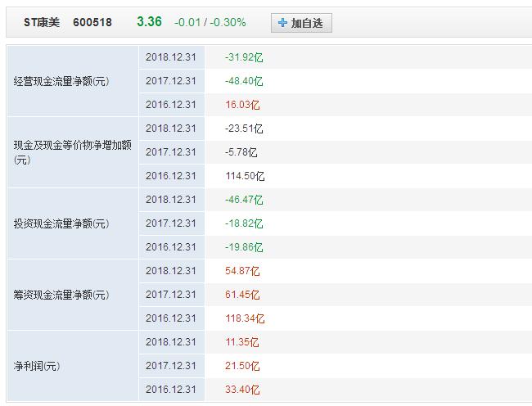Select the value 61.45亿
This screenshot has width=532, height=406.
coord(242,295)
